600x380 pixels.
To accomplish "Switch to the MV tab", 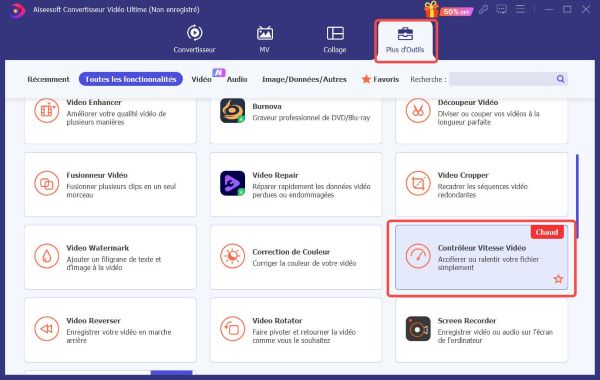I will (x=264, y=39).
